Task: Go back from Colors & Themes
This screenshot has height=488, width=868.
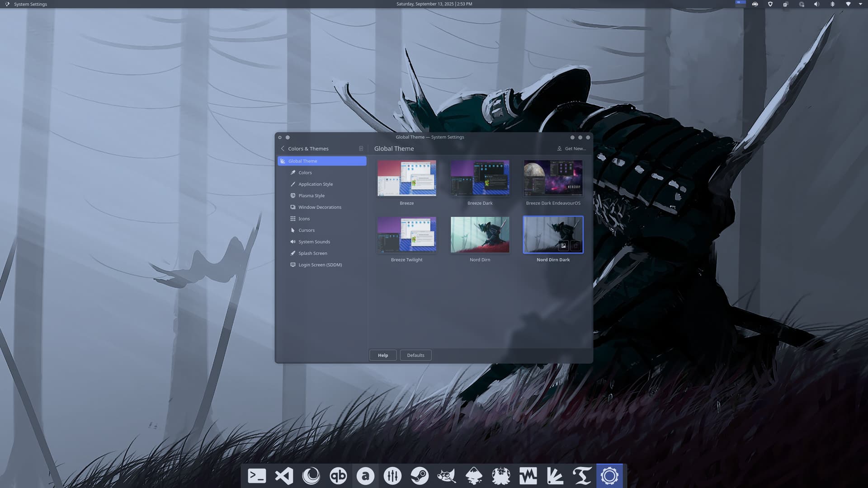Action: point(283,149)
